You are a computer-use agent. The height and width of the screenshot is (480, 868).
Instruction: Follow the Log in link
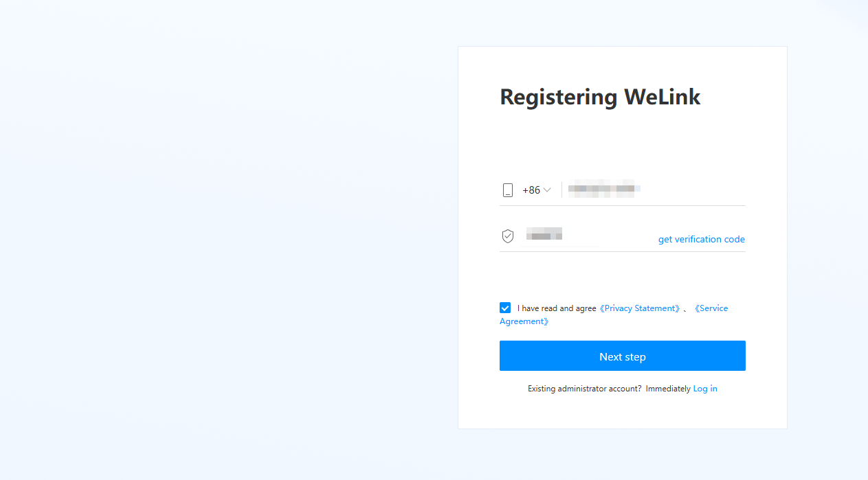tap(705, 389)
